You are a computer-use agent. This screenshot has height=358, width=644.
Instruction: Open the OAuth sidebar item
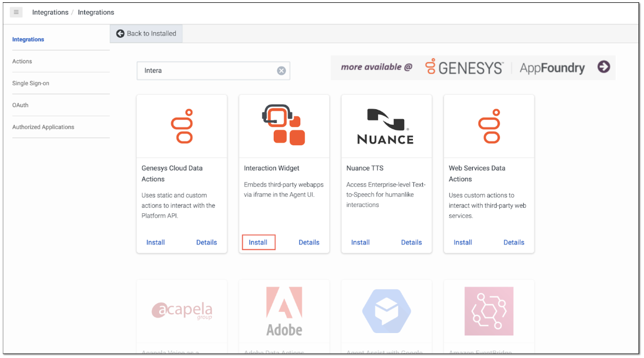(21, 105)
